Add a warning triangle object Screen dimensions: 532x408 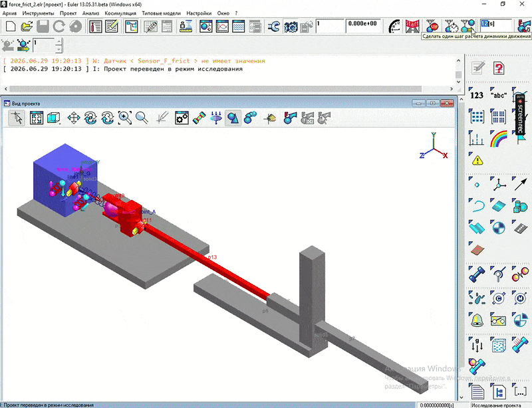477,159
